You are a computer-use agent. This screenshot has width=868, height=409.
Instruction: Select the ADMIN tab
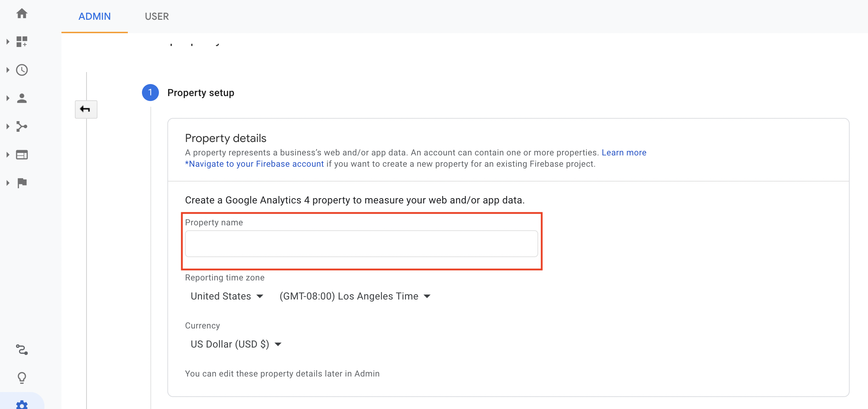tap(95, 16)
